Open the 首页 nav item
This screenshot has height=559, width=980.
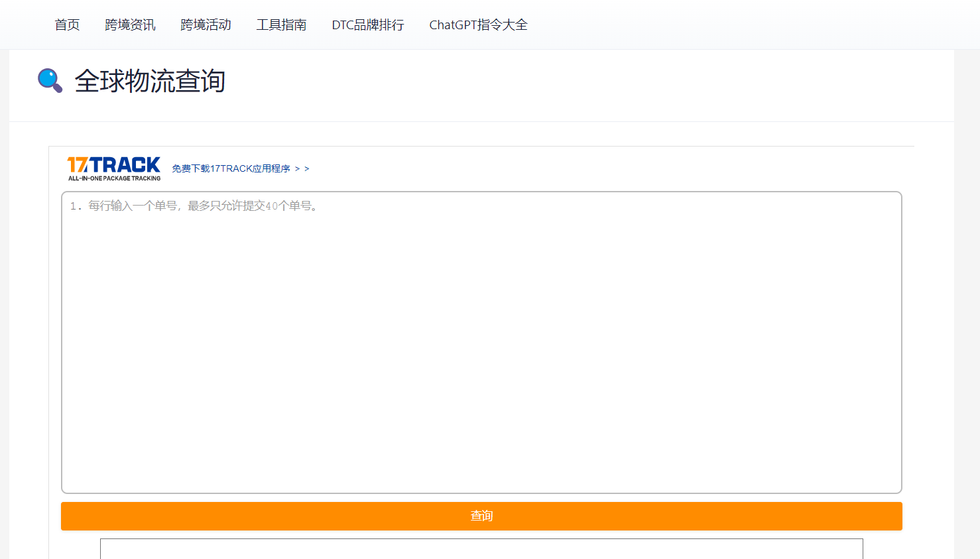coord(67,25)
